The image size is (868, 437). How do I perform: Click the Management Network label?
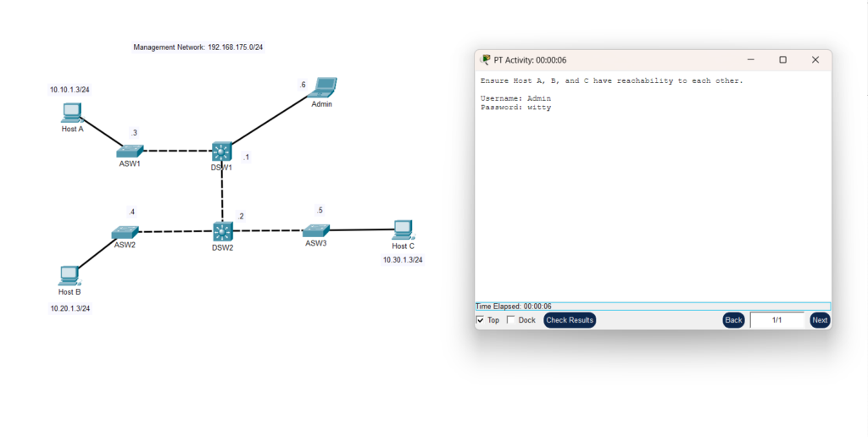click(203, 47)
